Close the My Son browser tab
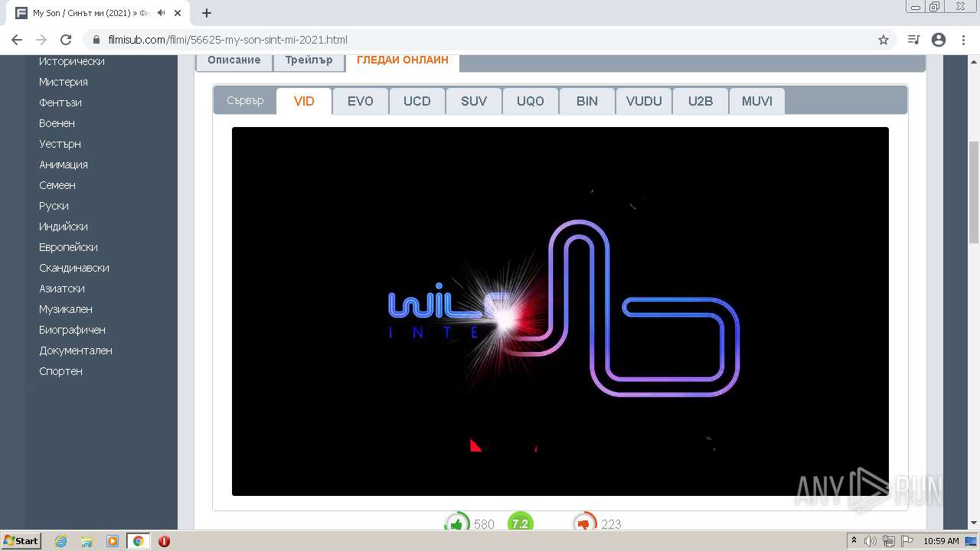The height and width of the screenshot is (551, 980). pos(179,13)
